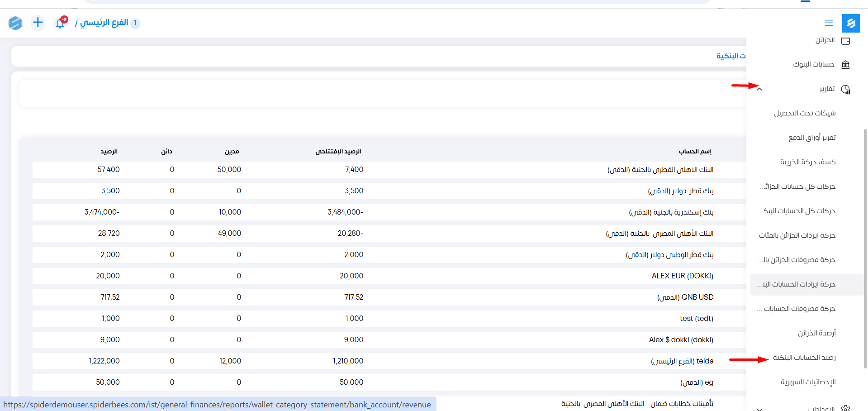Open كشف حركة الخزينة report
This screenshot has height=411, width=868.
(x=807, y=162)
